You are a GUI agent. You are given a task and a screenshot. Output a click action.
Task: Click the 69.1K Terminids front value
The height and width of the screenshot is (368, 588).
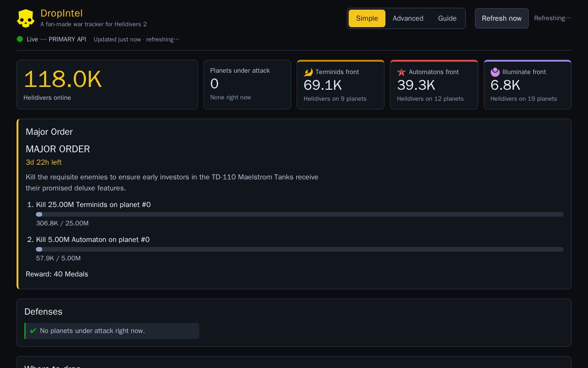[x=322, y=85]
